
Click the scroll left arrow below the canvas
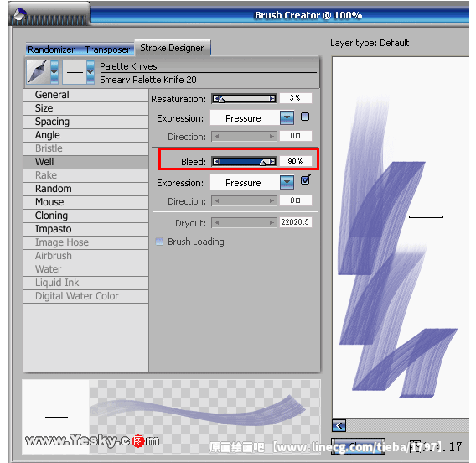(339, 425)
